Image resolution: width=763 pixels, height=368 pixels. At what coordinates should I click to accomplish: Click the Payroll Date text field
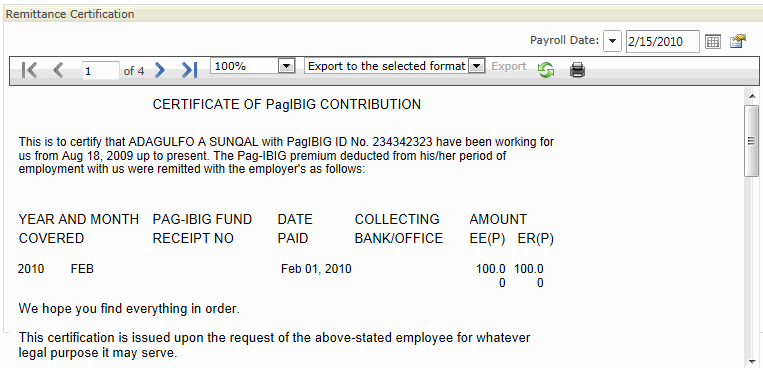click(663, 41)
